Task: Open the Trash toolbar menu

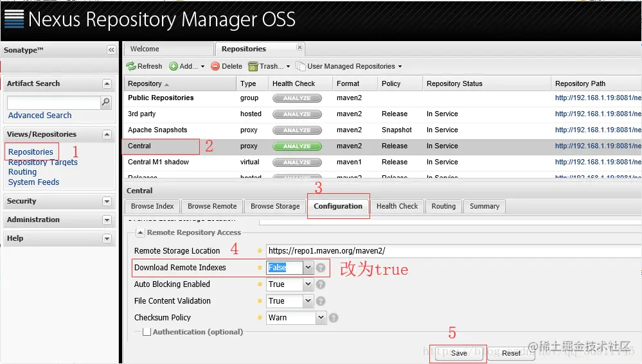Action: click(x=269, y=66)
